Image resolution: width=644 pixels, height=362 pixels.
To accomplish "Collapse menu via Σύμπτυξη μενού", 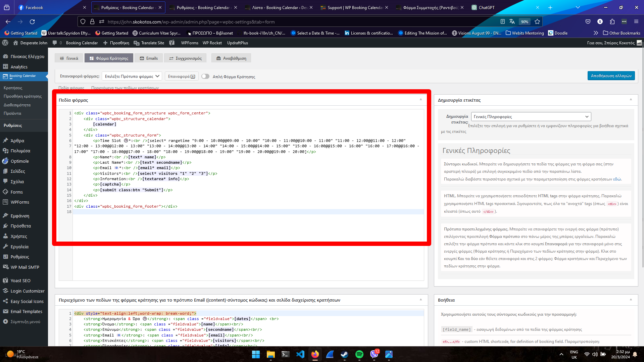I will click(x=24, y=321).
